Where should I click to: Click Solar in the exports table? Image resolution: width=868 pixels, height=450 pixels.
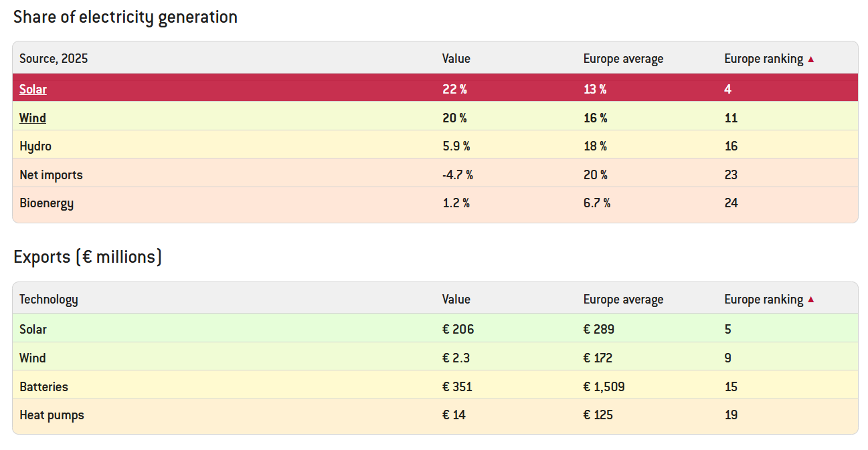[33, 330]
